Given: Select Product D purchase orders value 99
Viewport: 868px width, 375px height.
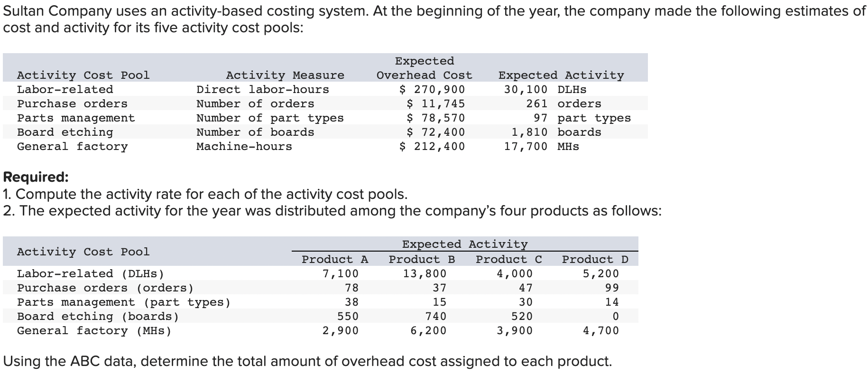Looking at the screenshot, I should (x=612, y=288).
